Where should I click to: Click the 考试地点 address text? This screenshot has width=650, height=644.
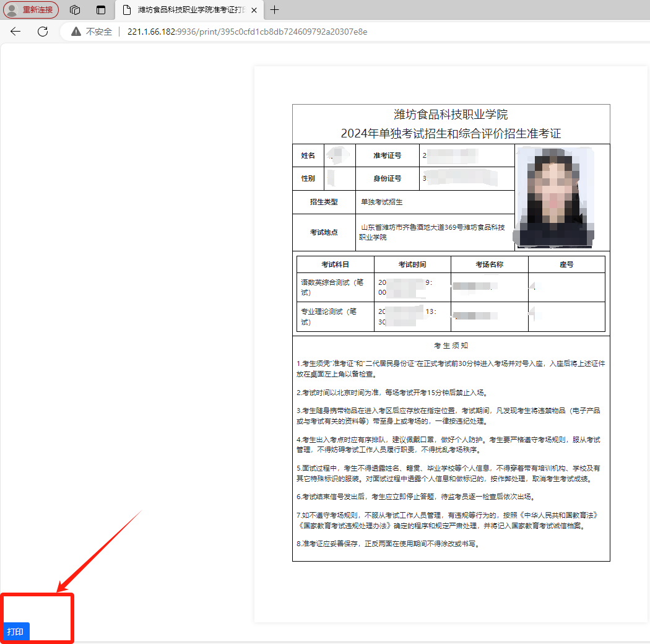433,232
